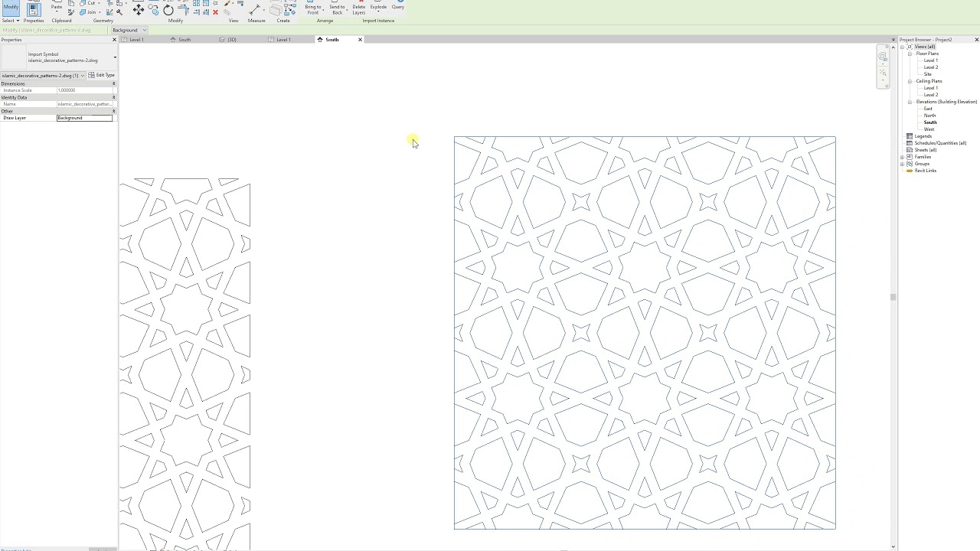Activate the Rotate tool
Screen dimensions: 980x551
pyautogui.click(x=168, y=10)
